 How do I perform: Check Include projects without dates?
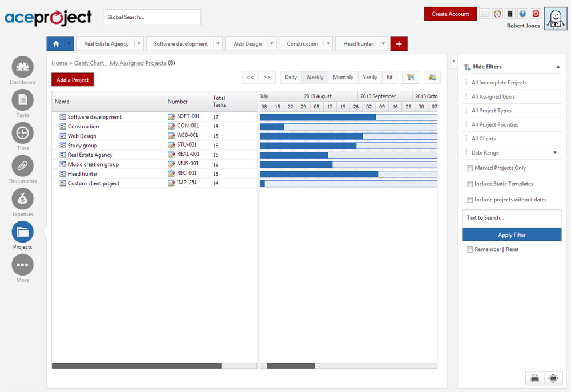(469, 199)
